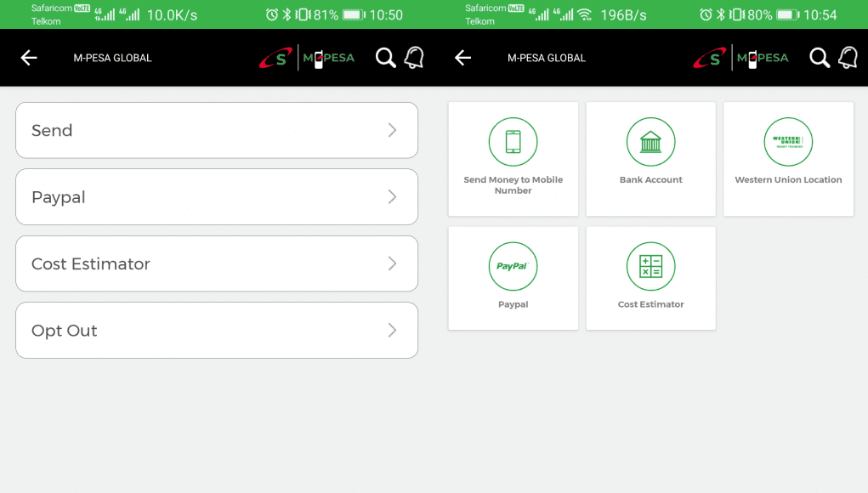The image size is (868, 493).
Task: Tap M-PESA GLOBAL title in left screen
Action: pyautogui.click(x=112, y=58)
